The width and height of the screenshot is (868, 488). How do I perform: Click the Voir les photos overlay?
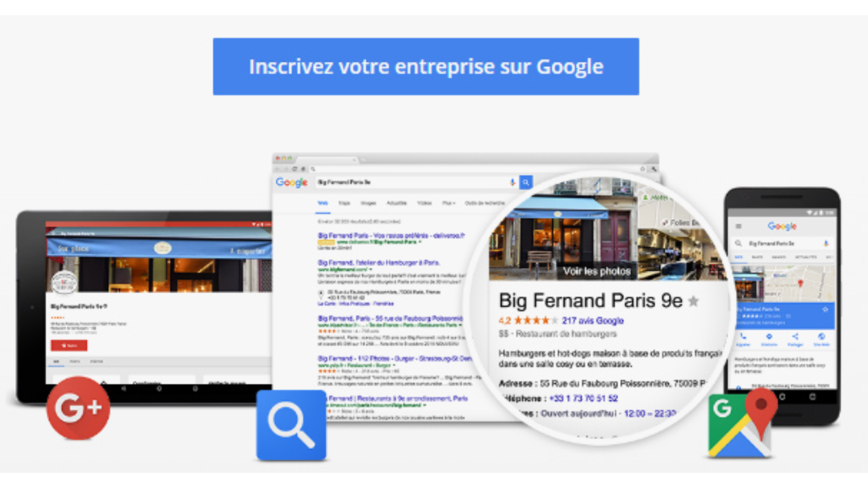click(597, 271)
